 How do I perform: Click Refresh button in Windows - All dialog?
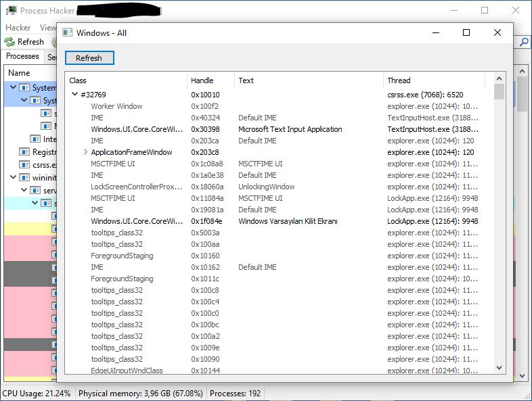pyautogui.click(x=89, y=58)
